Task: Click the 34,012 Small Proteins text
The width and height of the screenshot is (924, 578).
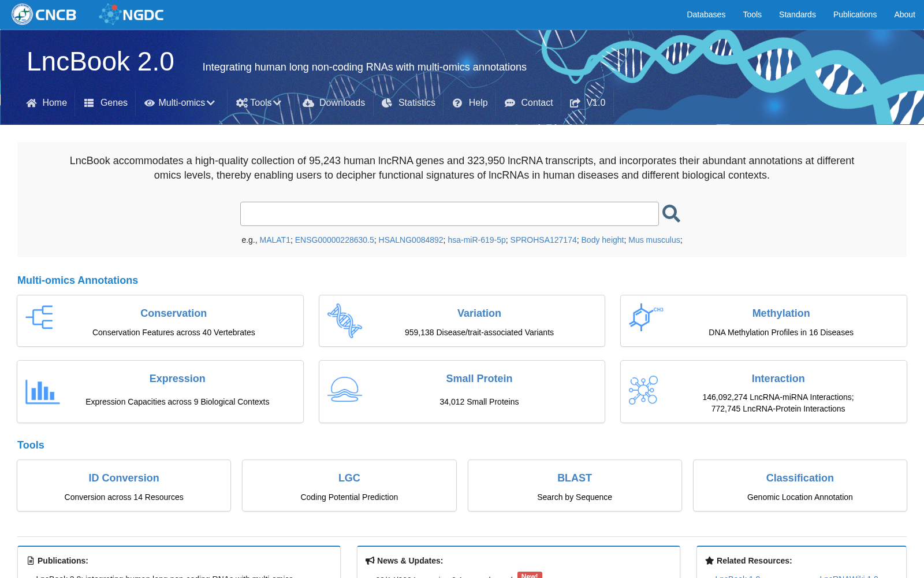Action: pos(479,402)
